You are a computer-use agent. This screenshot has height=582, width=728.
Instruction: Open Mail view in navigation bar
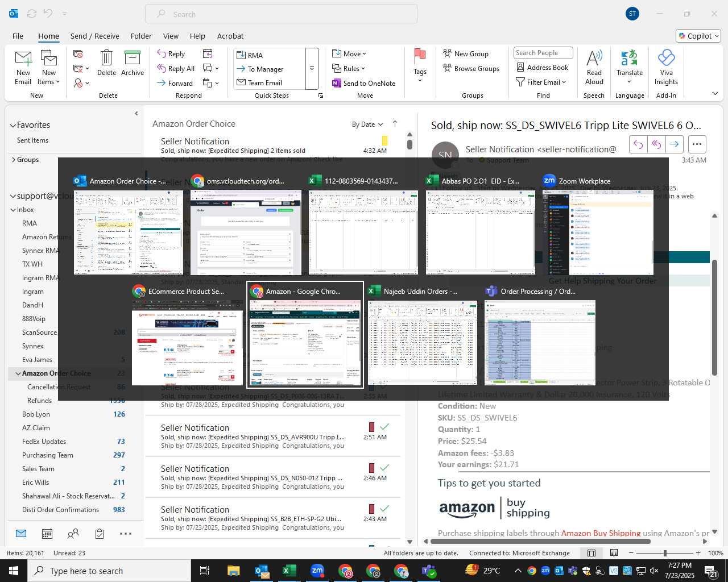pyautogui.click(x=21, y=534)
